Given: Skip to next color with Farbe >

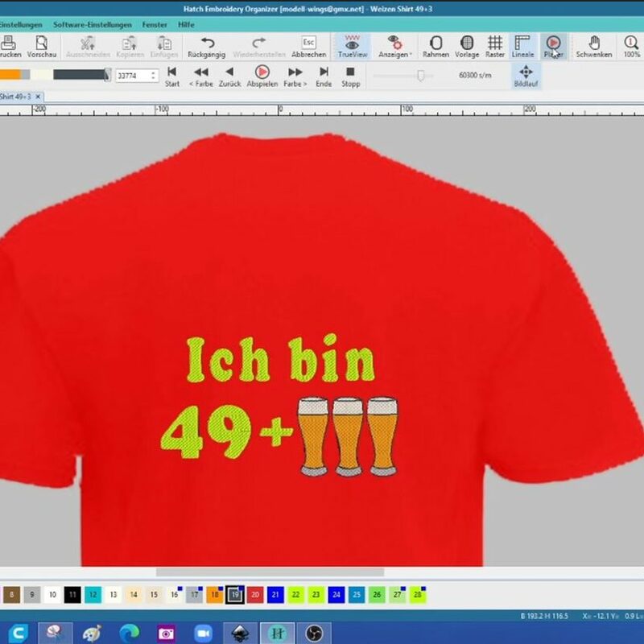Looking at the screenshot, I should pyautogui.click(x=295, y=73).
